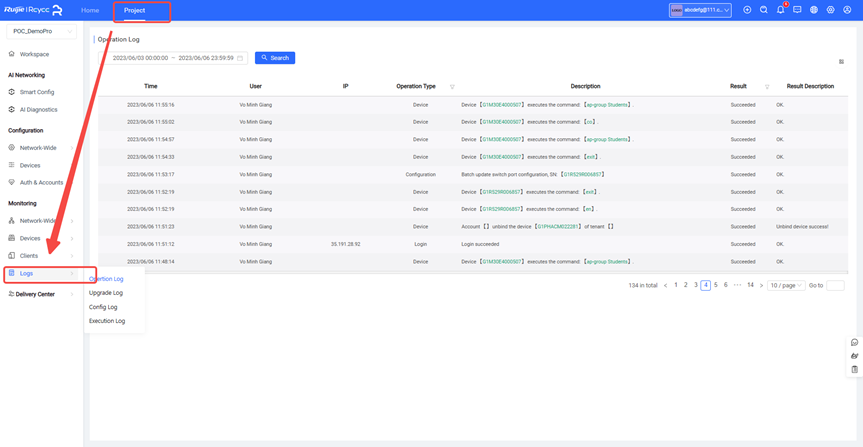Open Execution Log in the submenu

point(107,321)
